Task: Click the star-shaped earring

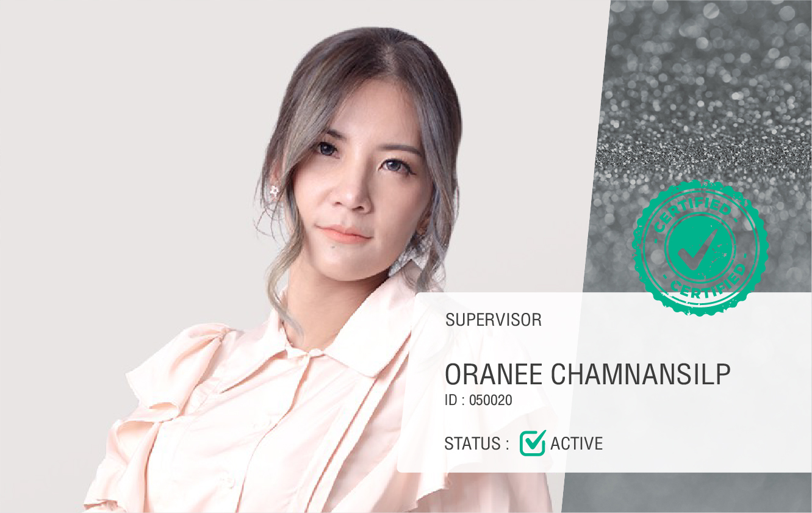Action: pos(274,191)
